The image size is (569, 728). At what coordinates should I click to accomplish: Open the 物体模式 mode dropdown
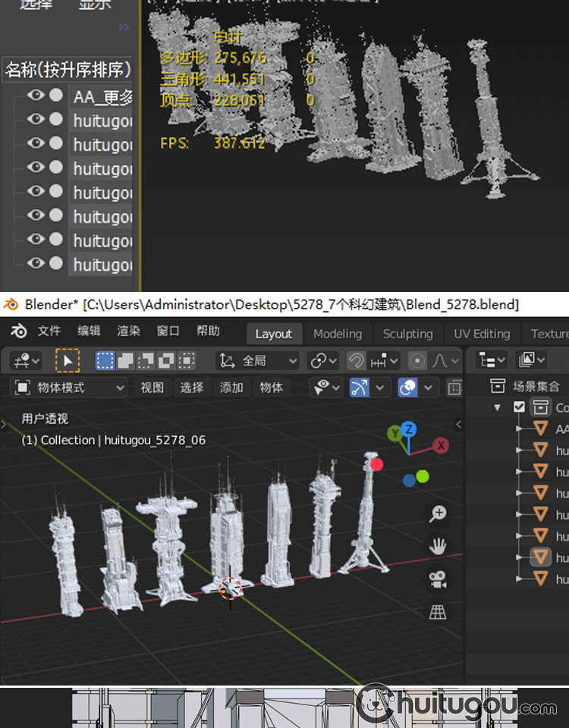(70, 388)
